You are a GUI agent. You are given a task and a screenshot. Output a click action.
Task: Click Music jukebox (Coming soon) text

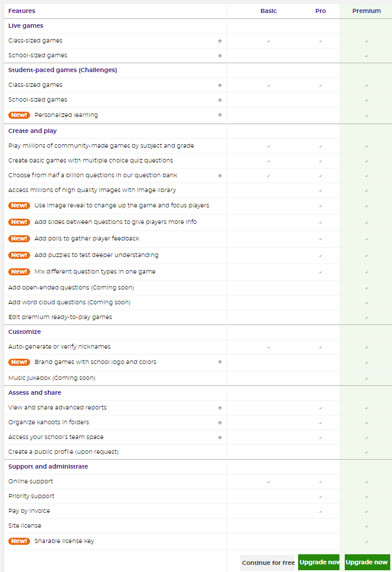(x=52, y=378)
